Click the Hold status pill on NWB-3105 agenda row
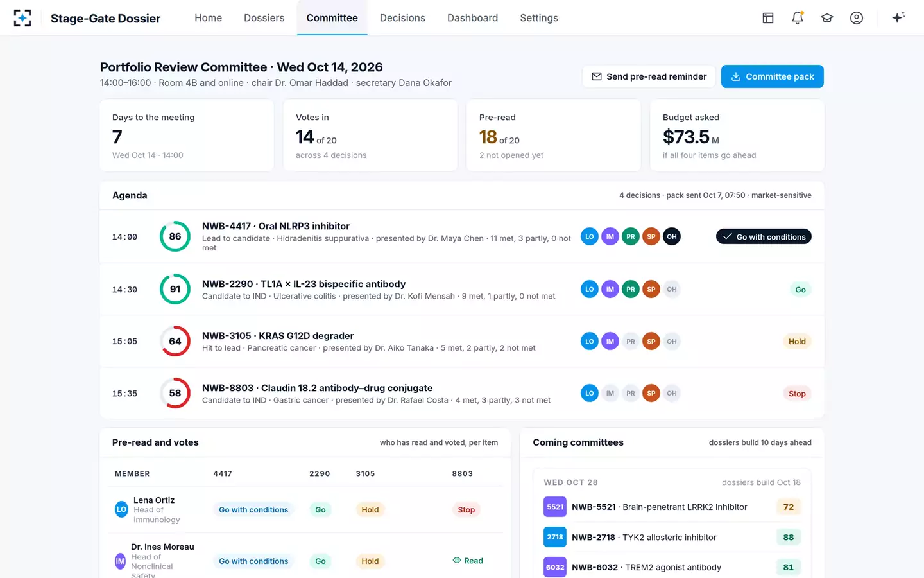This screenshot has height=578, width=924. [x=797, y=342]
